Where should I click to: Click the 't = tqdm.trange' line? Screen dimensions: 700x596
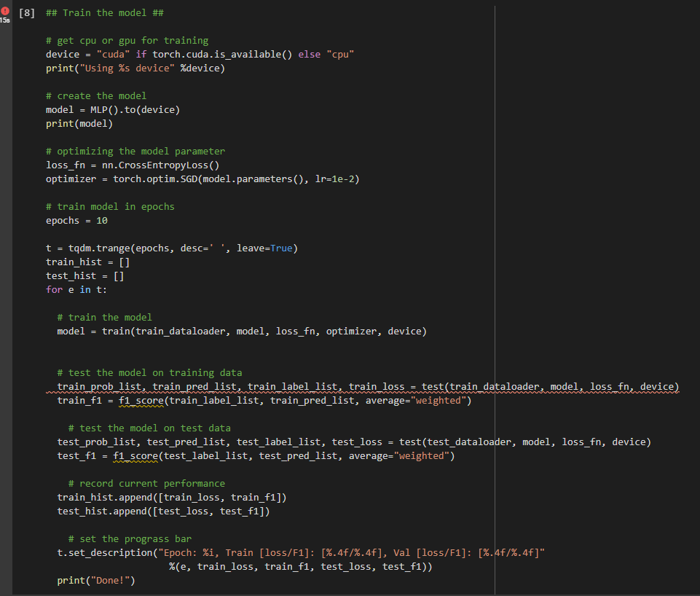[171, 248]
